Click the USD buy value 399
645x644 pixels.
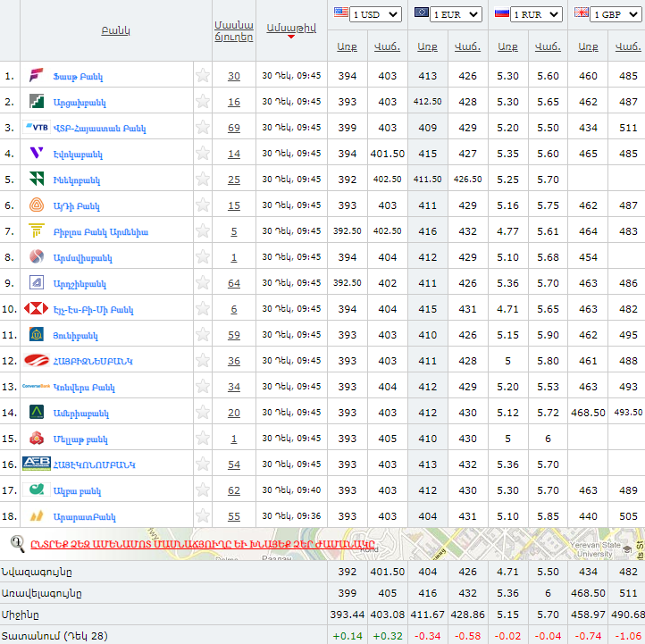(x=348, y=128)
